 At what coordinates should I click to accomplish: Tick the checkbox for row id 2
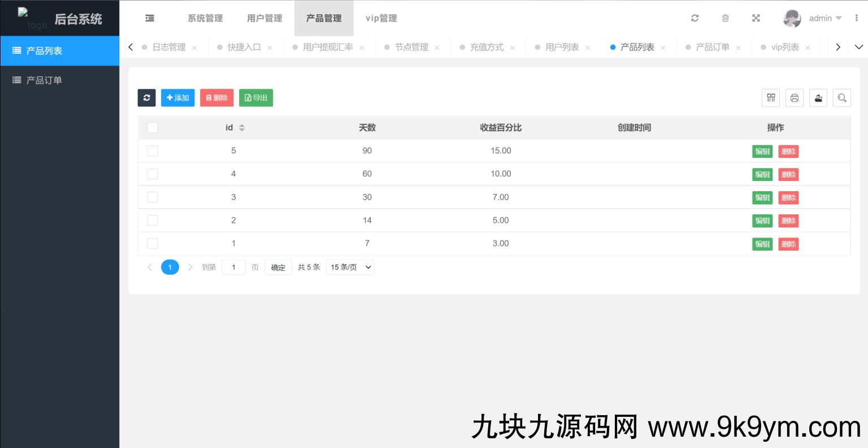tap(153, 221)
